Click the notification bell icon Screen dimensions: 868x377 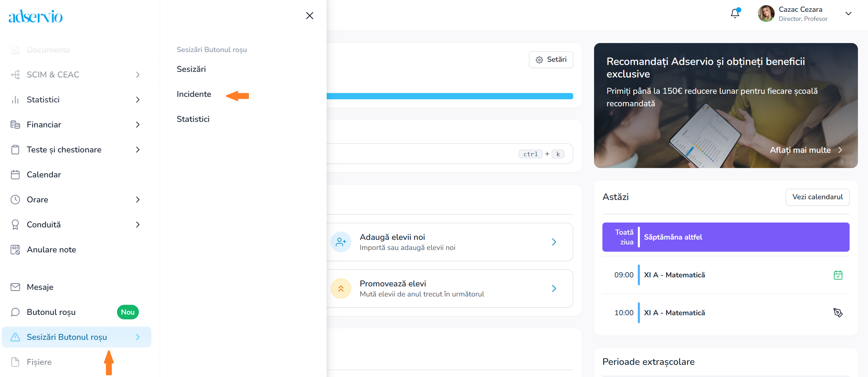coord(735,14)
